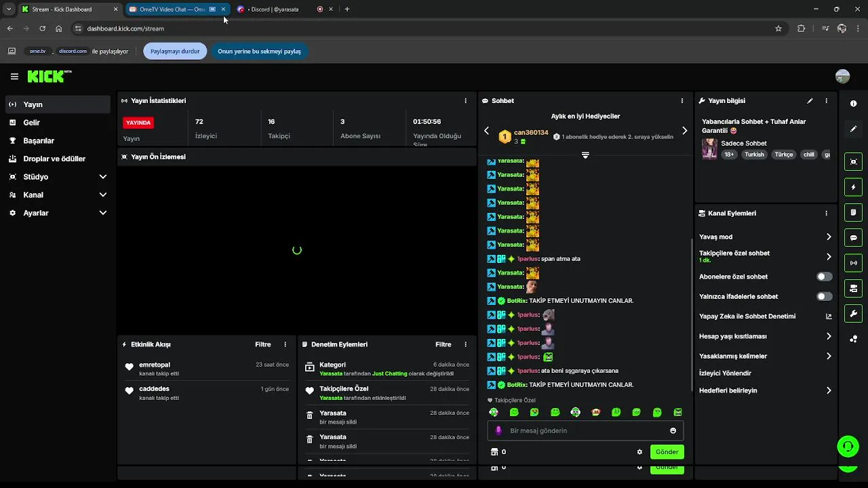Click the Sadece Sohbet category thumbnail
Viewport: 868px width, 488px height.
[x=709, y=148]
